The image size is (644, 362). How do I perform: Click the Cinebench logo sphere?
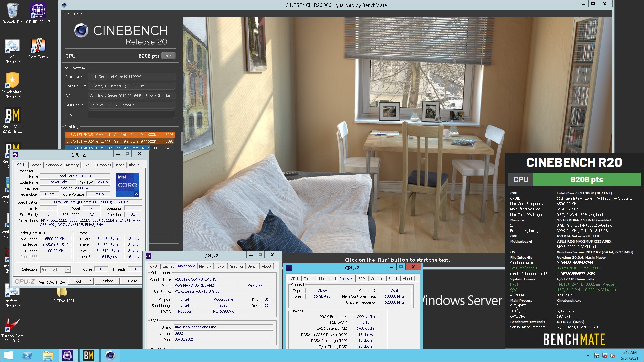point(81,31)
